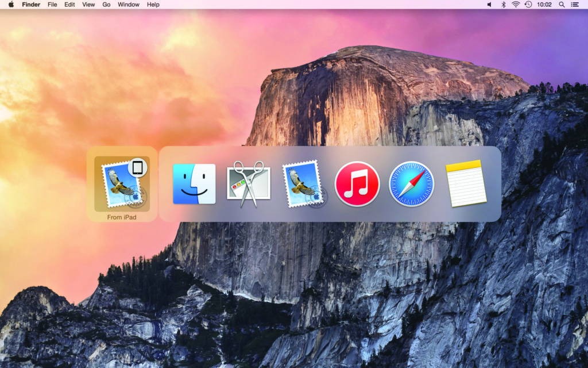This screenshot has height=368, width=588.
Task: Open the Help menu
Action: coord(153,5)
